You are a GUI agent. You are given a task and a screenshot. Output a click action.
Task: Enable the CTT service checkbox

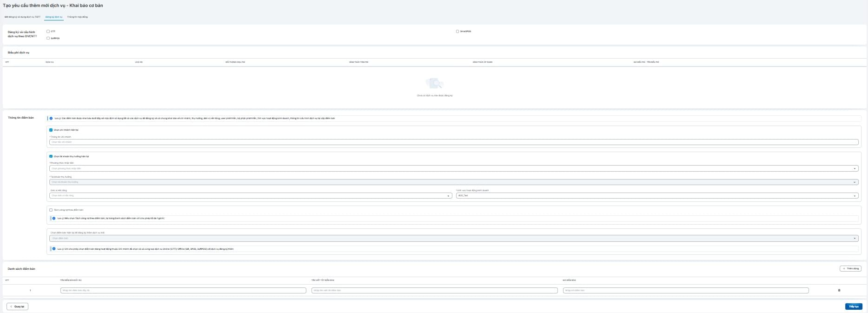pos(48,32)
